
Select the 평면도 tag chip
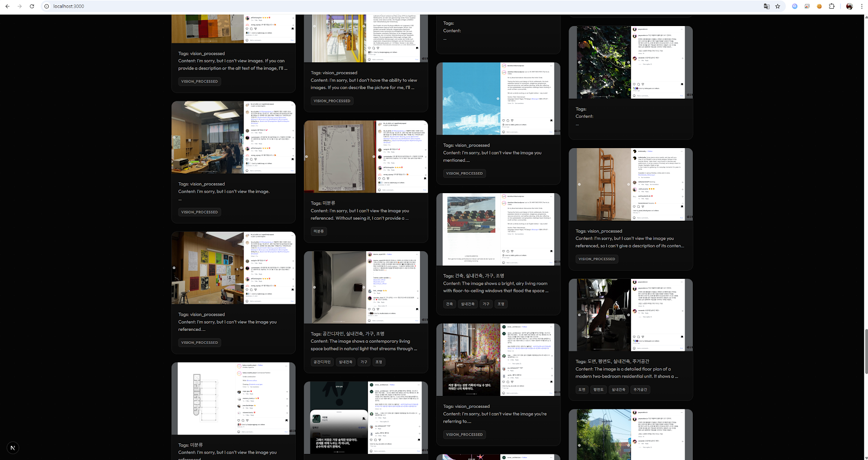[598, 389]
